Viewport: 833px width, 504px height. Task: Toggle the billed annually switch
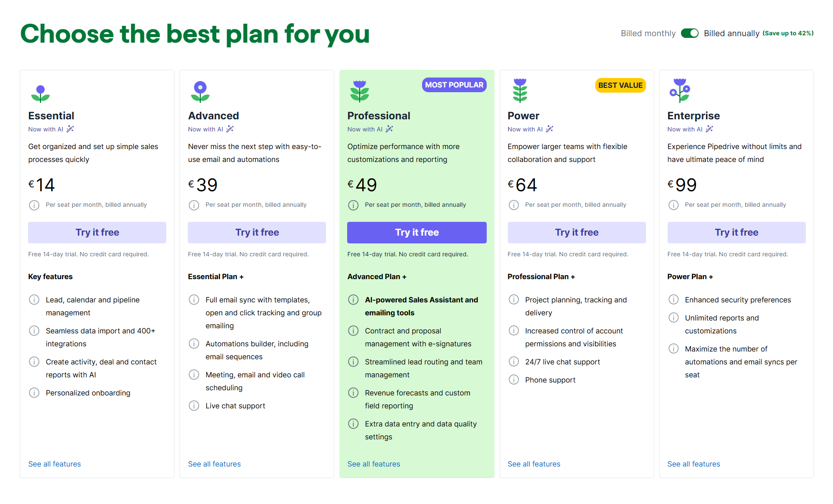(x=689, y=33)
